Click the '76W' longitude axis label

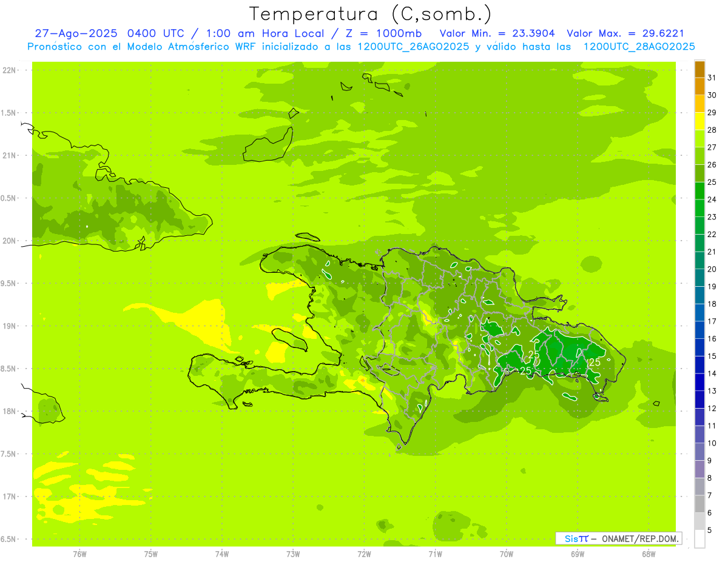pos(79,554)
